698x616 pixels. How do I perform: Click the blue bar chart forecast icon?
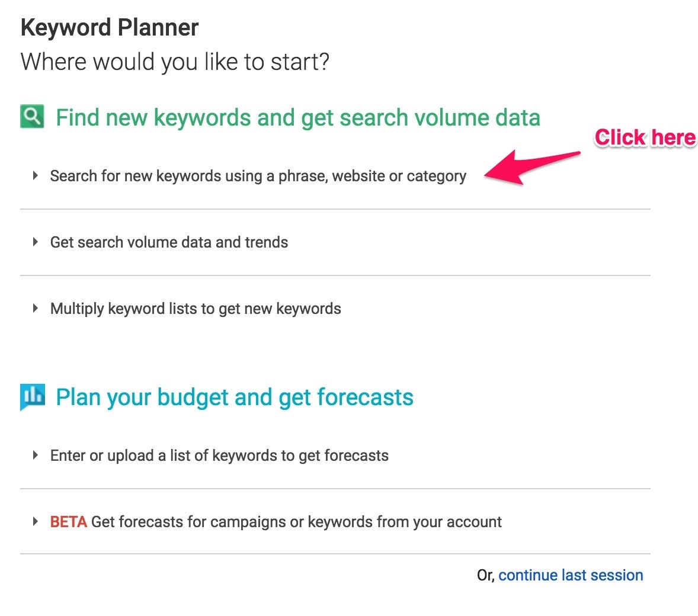tap(32, 396)
